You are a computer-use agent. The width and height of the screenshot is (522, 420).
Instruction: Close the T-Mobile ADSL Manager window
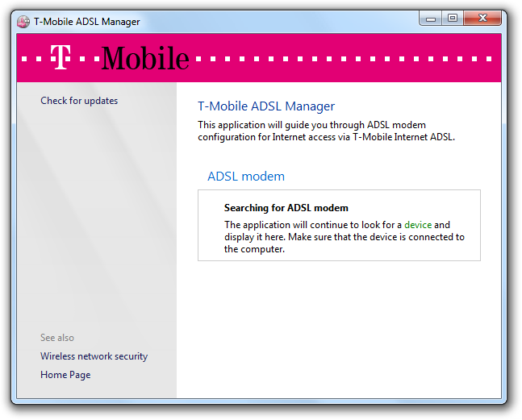coord(482,18)
